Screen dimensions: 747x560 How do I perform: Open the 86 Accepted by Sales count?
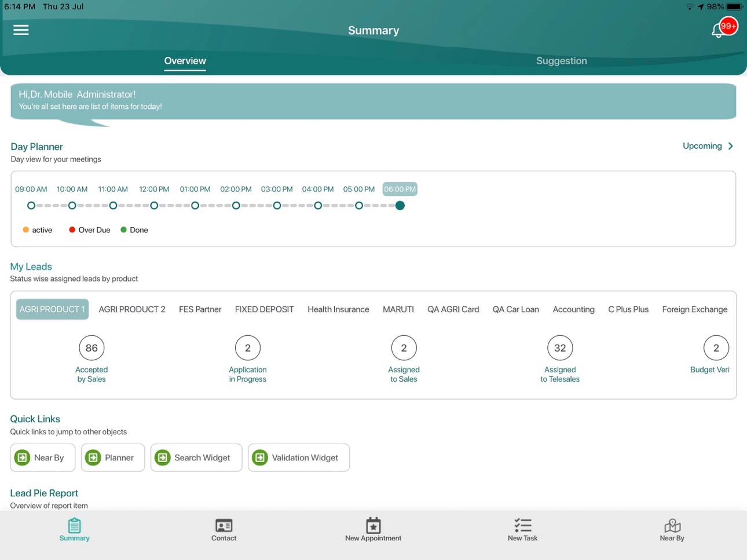click(x=91, y=348)
